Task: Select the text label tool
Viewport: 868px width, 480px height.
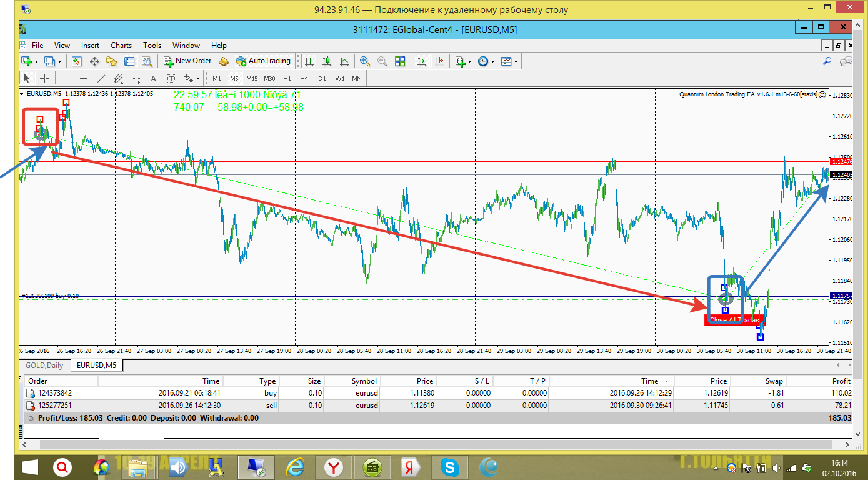Action: tap(171, 78)
